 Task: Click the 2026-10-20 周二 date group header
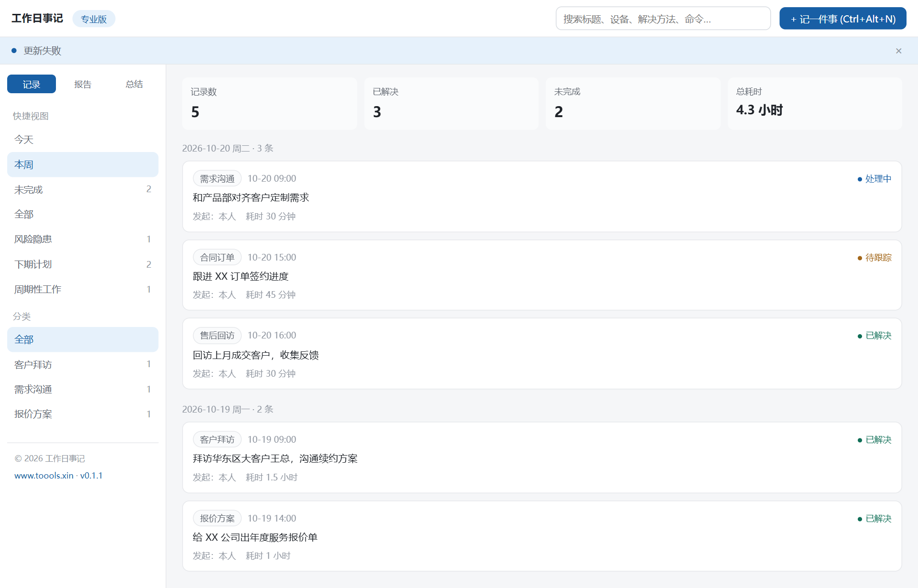click(228, 148)
